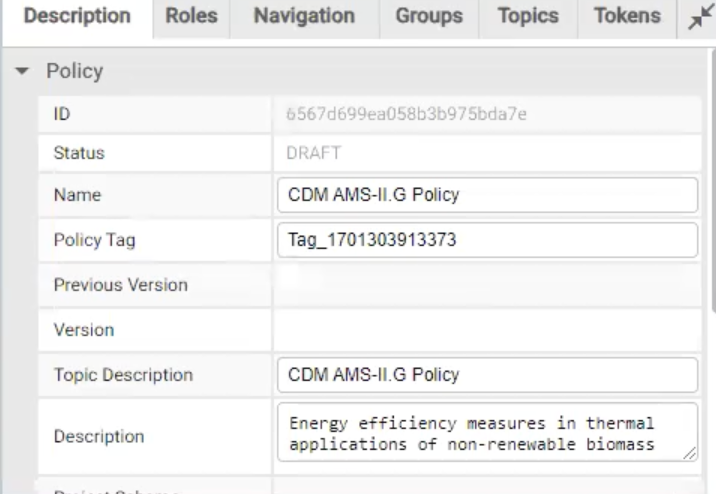Open the Topics tab
The width and height of the screenshot is (716, 494).
pyautogui.click(x=527, y=17)
